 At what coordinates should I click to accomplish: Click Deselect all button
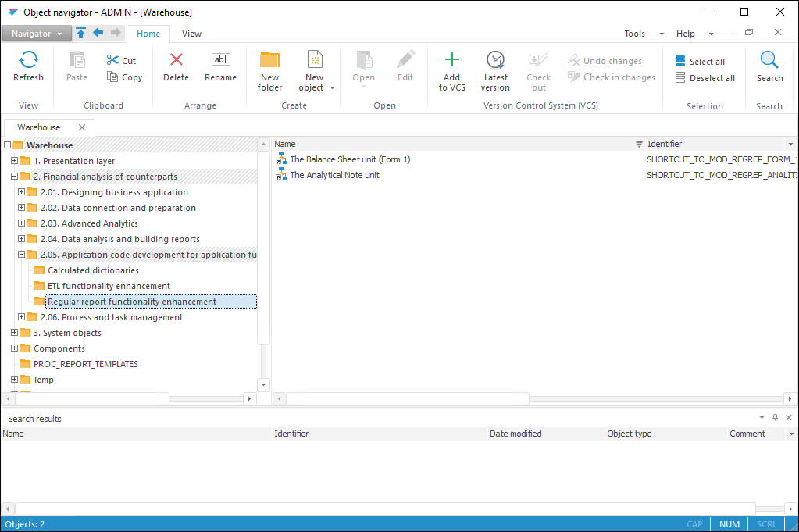[x=704, y=78]
